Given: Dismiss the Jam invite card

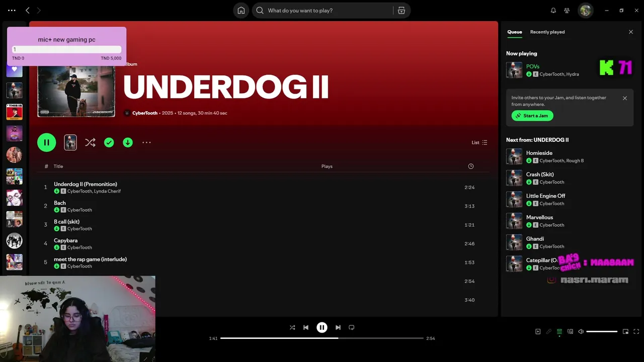Looking at the screenshot, I should pos(625,98).
